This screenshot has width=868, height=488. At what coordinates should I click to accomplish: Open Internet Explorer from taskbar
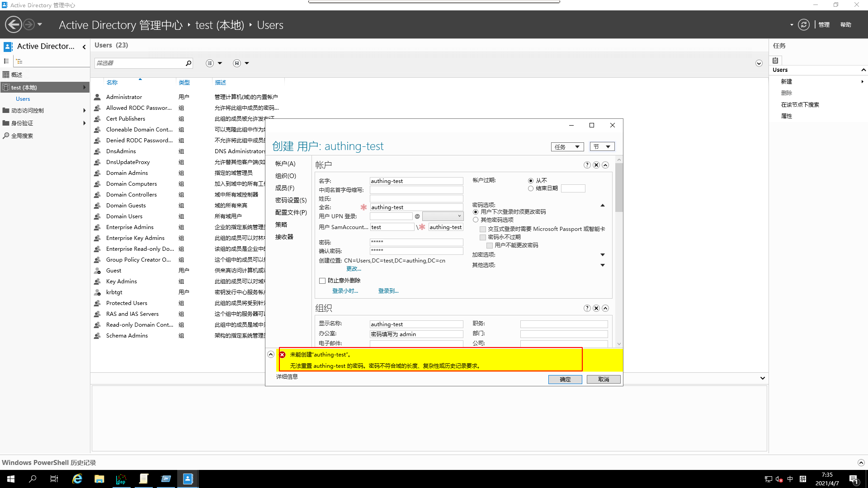click(77, 479)
